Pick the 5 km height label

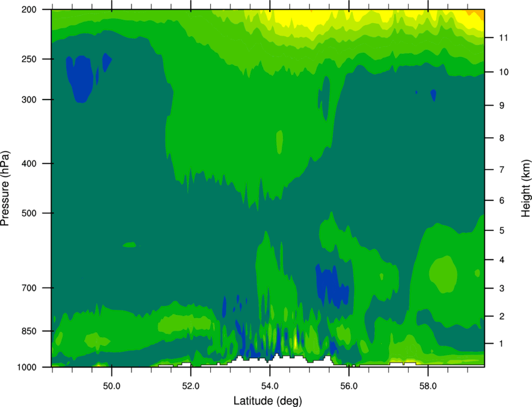[x=502, y=230]
